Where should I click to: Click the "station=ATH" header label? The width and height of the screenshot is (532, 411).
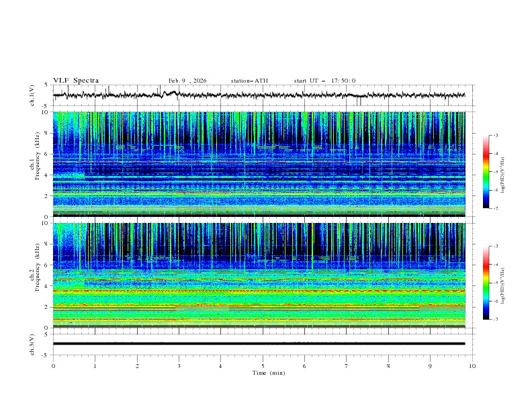pyautogui.click(x=249, y=81)
